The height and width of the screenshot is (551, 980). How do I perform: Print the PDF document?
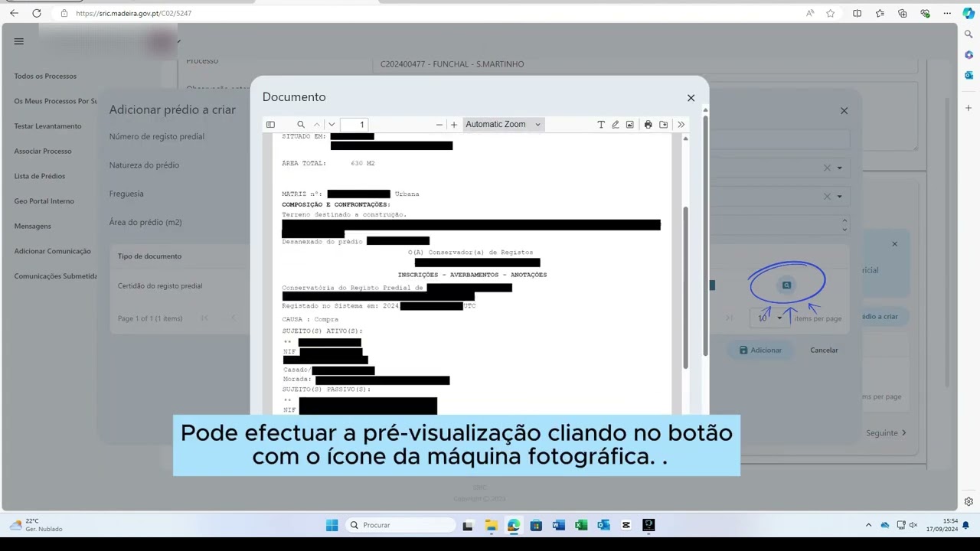tap(648, 125)
